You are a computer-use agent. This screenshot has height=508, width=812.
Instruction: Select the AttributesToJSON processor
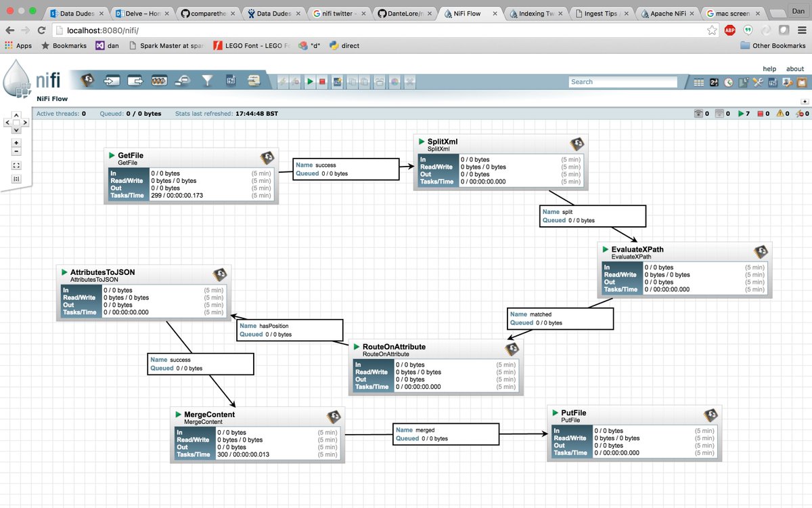[x=144, y=291]
